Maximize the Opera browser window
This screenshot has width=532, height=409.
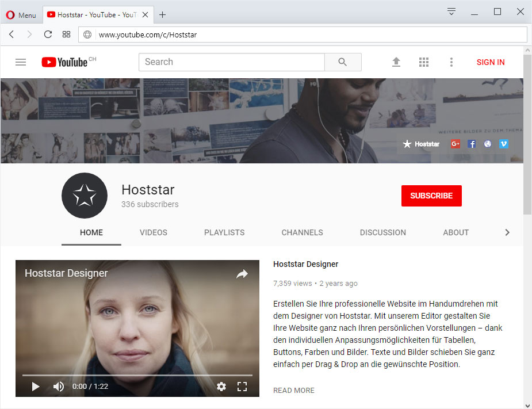tap(497, 12)
